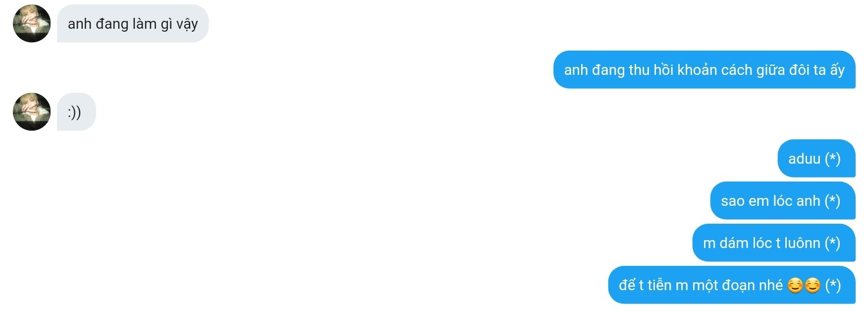Image resolution: width=868 pixels, height=312 pixels.
Task: Click the (*) mark after 'aduu'
Action: pos(832,159)
